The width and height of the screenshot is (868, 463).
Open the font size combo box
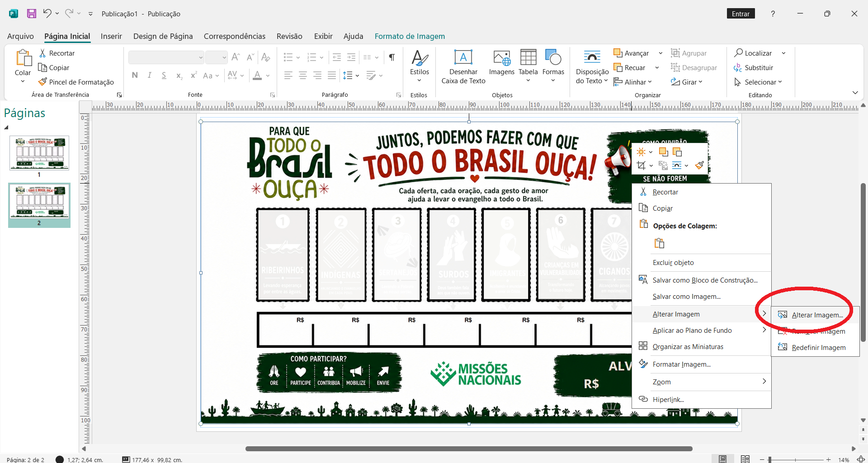[x=216, y=57]
